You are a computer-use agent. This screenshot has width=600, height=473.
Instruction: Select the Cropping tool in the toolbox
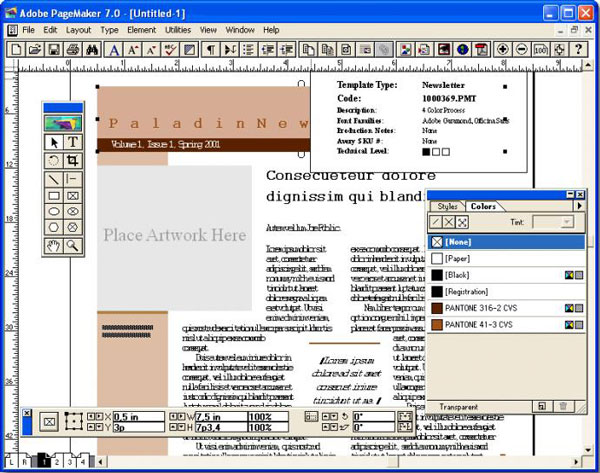(72, 160)
